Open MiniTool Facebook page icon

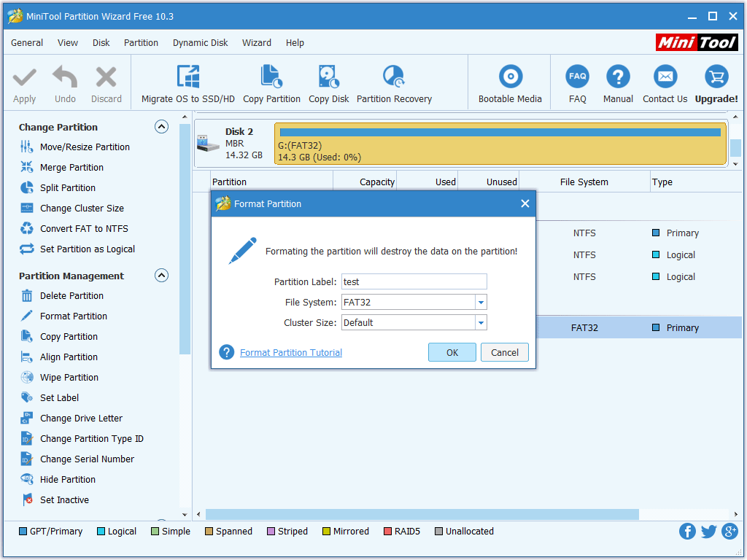pyautogui.click(x=687, y=531)
